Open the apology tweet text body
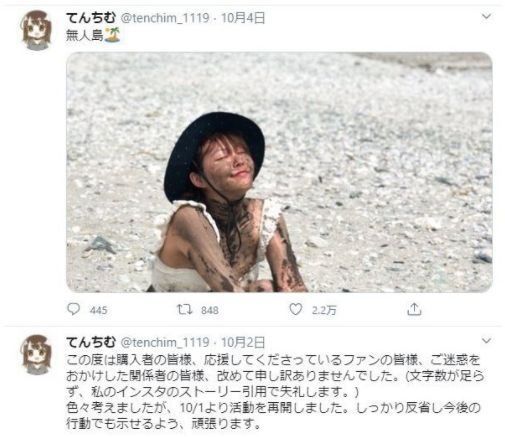This screenshot has width=505, height=437. tap(275, 392)
